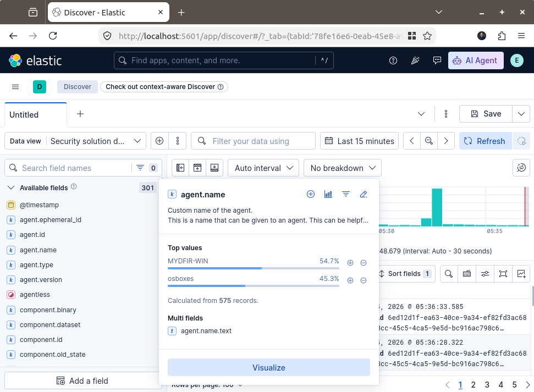Filter for osboxes value
The height and width of the screenshot is (392, 534).
pyautogui.click(x=350, y=280)
